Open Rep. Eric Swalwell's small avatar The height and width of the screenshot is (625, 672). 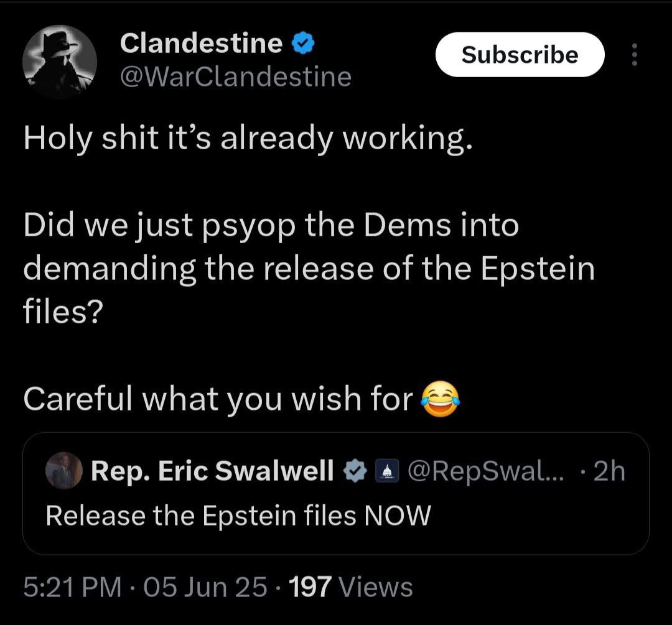(64, 471)
